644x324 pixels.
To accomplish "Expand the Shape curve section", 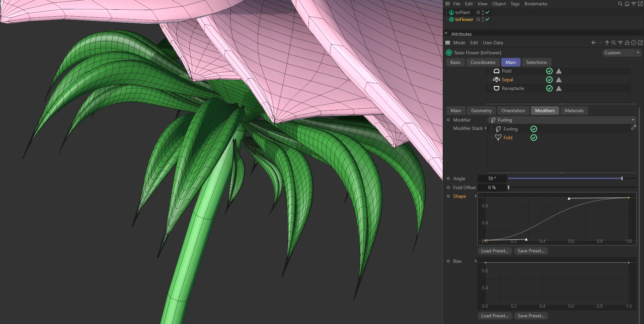I will [x=475, y=196].
